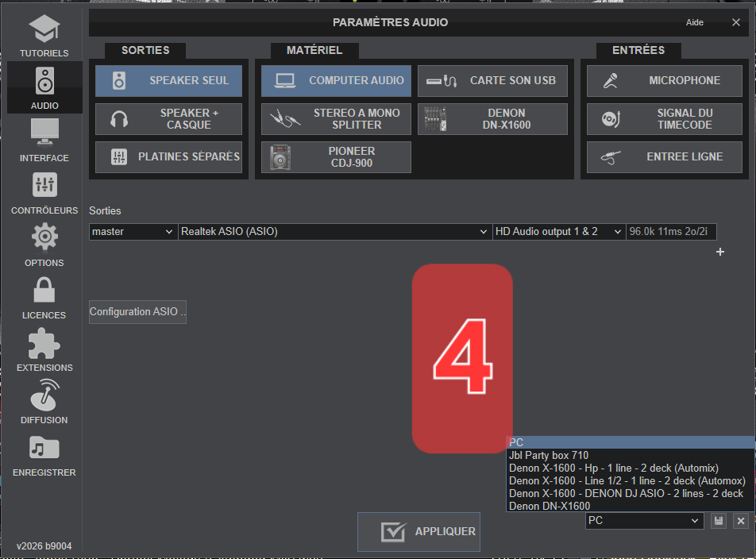This screenshot has width=756, height=559.
Task: Open Diffusion satellite dish icon
Action: pyautogui.click(x=44, y=395)
